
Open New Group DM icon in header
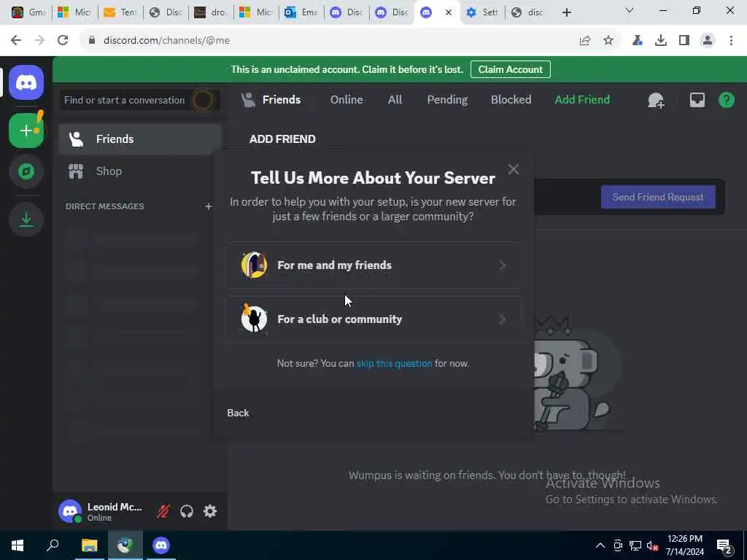[656, 100]
